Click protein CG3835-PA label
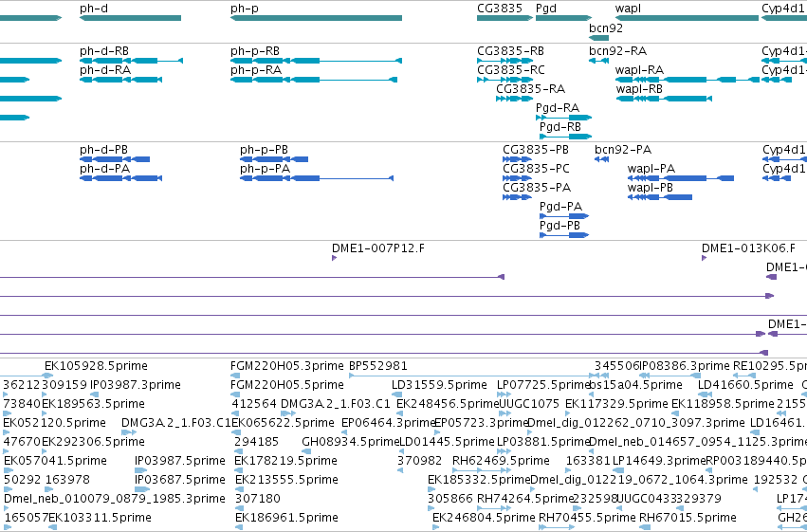The height and width of the screenshot is (532, 807). pos(537,188)
